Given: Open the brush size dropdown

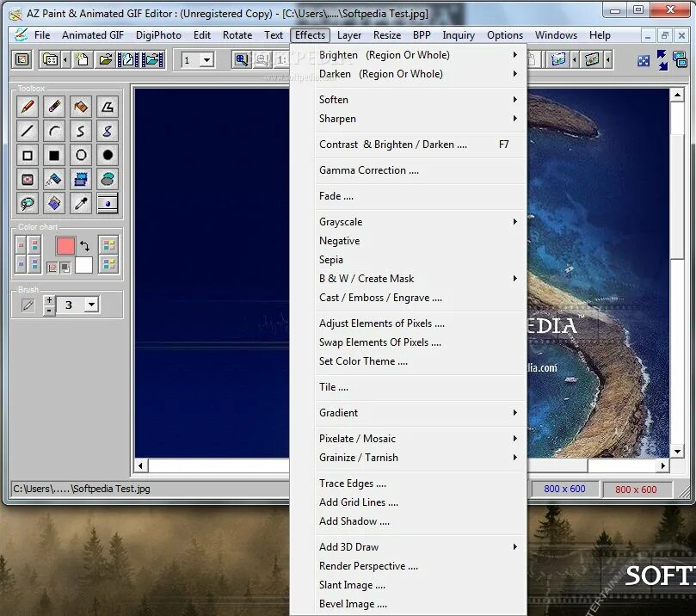Looking at the screenshot, I should (x=91, y=305).
